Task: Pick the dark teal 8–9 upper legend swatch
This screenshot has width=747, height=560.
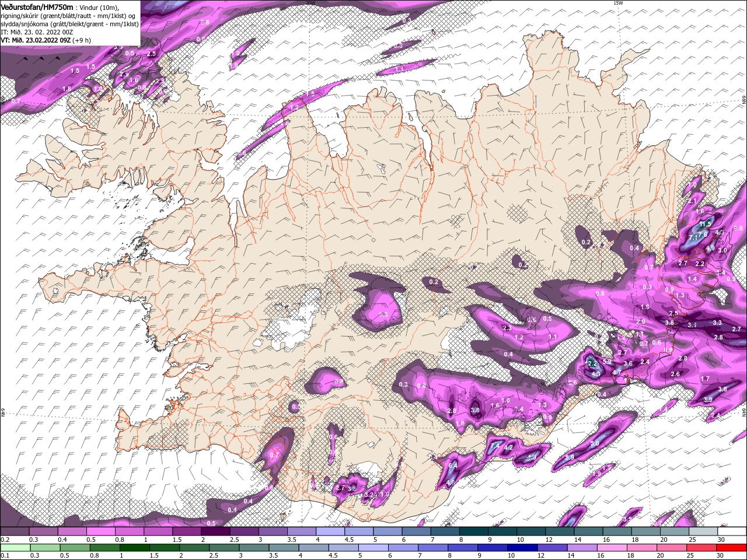Action: [x=474, y=531]
